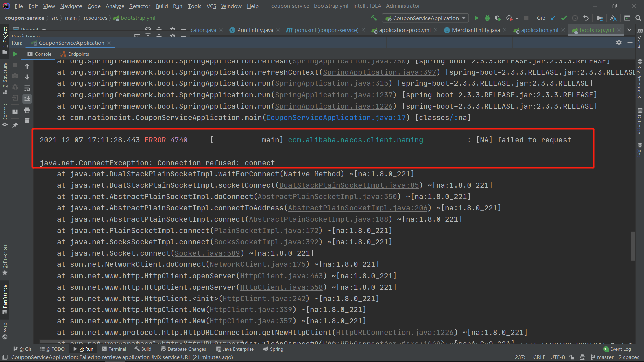Open CouponServiceApplication run configuration dropdown
The width and height of the screenshot is (644, 362).
pos(426,18)
